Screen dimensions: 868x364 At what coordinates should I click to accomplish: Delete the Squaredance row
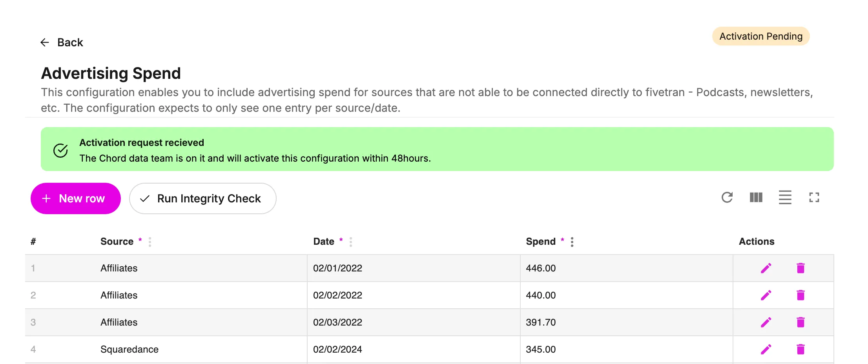[801, 349]
